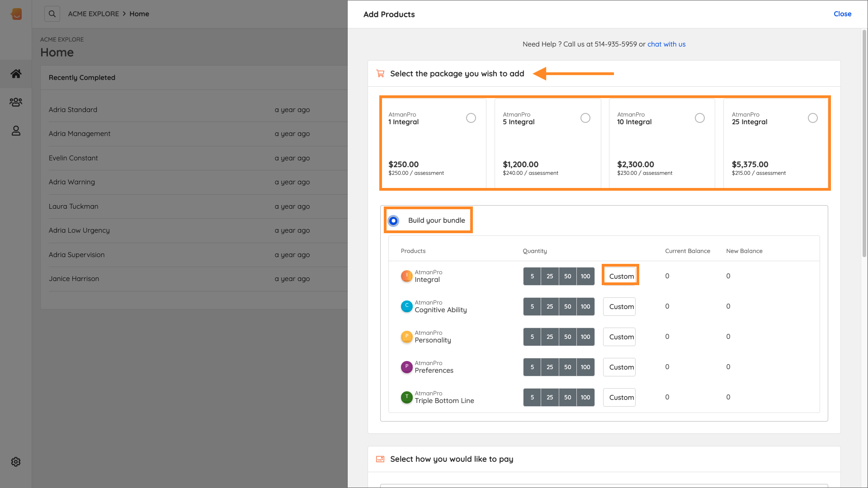This screenshot has height=488, width=868.
Task: Choose quantity 50 for Personality
Action: point(568,337)
